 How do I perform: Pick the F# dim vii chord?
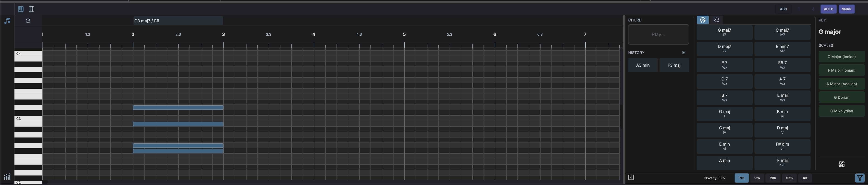click(x=782, y=146)
